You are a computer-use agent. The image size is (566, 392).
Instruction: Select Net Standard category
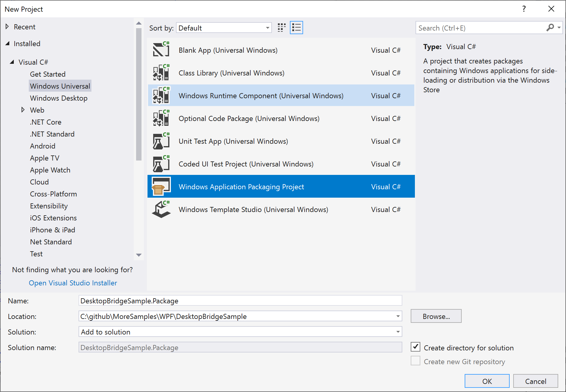[x=51, y=242]
